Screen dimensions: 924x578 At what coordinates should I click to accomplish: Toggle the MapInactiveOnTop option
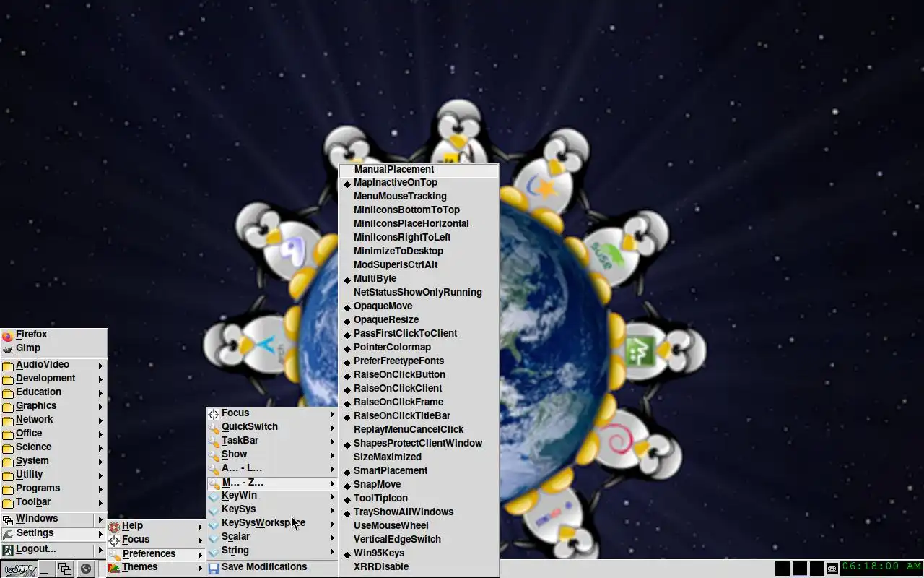coord(418,183)
